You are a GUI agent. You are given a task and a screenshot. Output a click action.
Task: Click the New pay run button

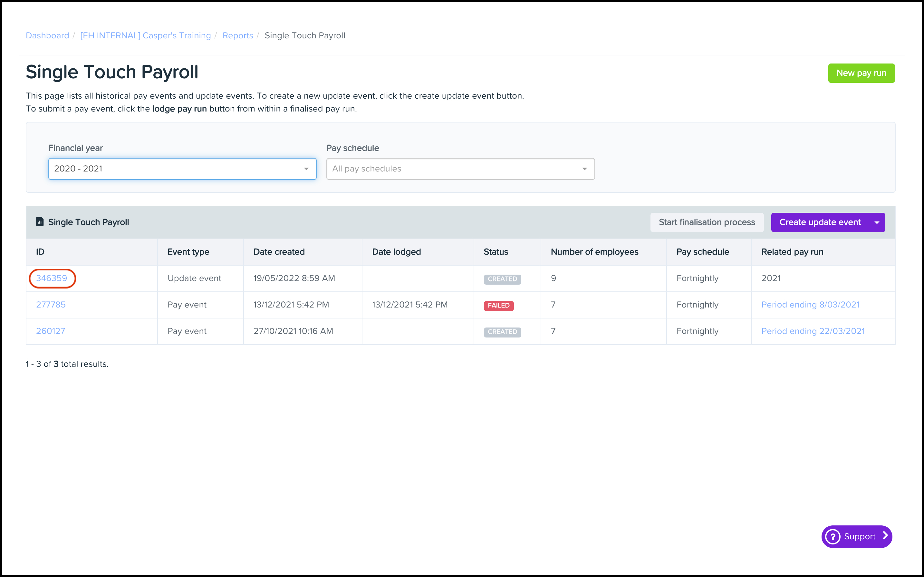coord(861,73)
